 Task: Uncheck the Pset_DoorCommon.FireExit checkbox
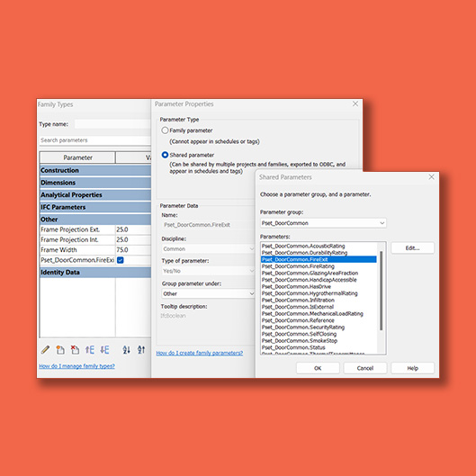click(121, 260)
